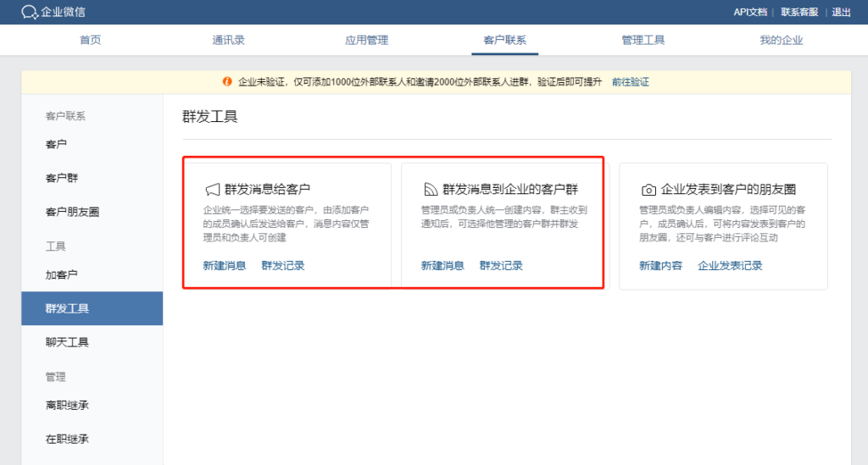Open the API文档 link
Image resolution: width=868 pixels, height=465 pixels.
click(x=750, y=12)
